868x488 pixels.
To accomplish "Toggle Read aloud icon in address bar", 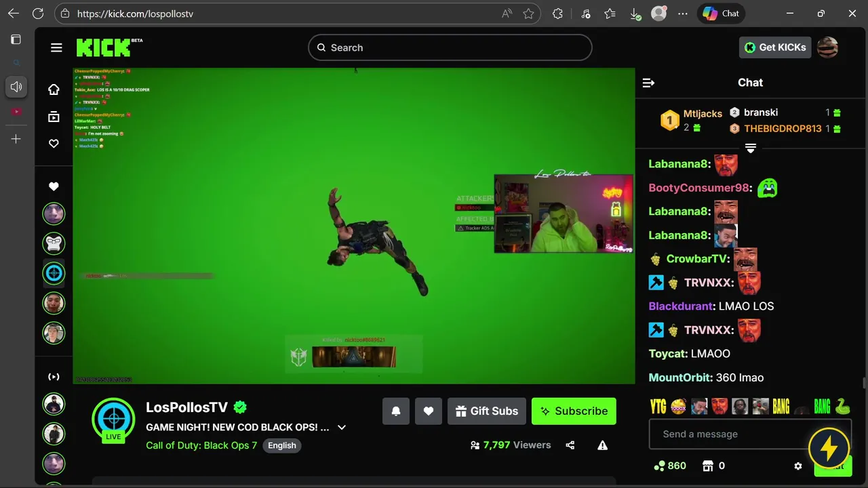I will click(507, 14).
